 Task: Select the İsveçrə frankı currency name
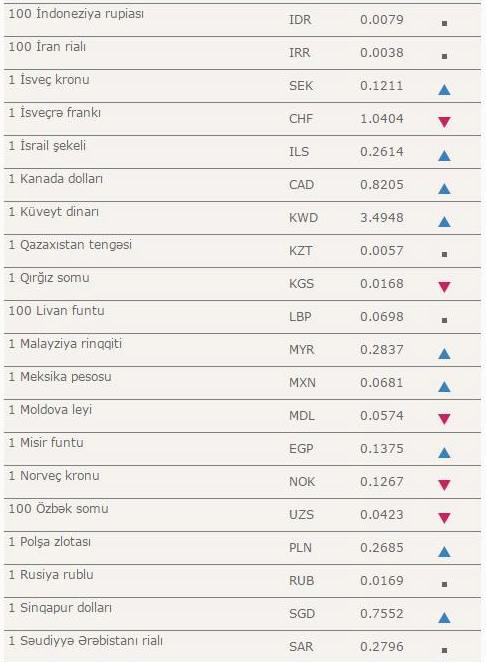(54, 113)
